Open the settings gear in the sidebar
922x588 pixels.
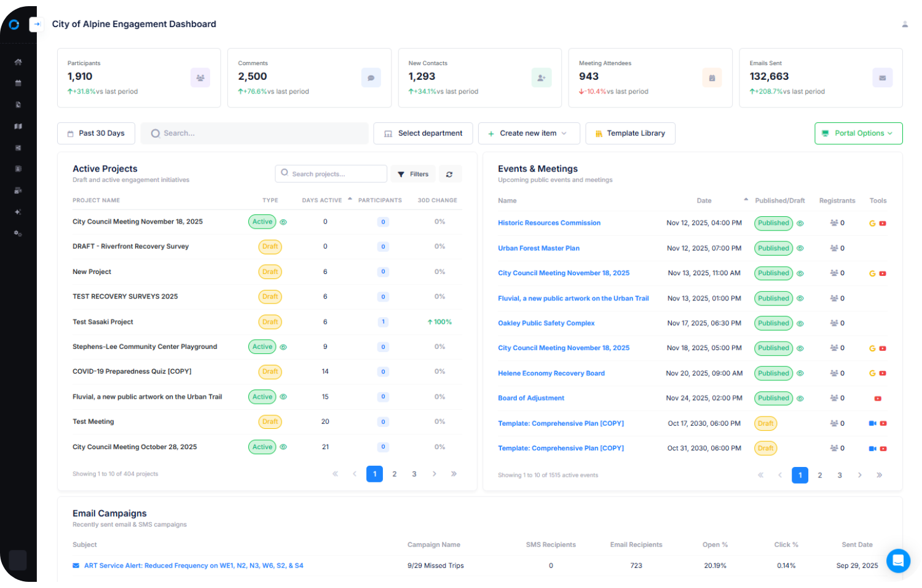click(18, 233)
